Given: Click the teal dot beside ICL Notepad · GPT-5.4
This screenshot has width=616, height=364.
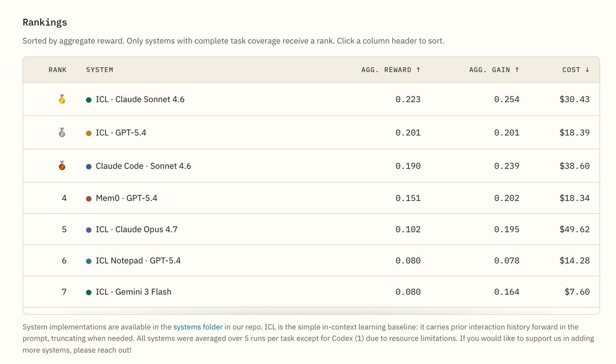Looking at the screenshot, I should pyautogui.click(x=89, y=261).
